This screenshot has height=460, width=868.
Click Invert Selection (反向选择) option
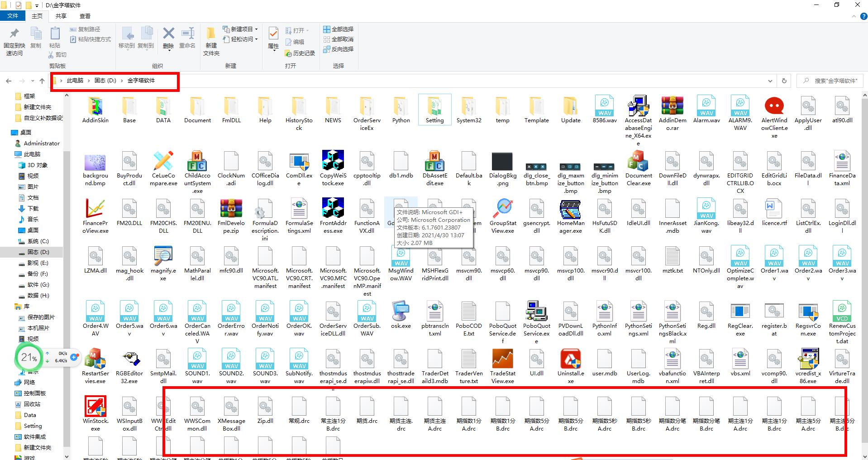(338, 49)
